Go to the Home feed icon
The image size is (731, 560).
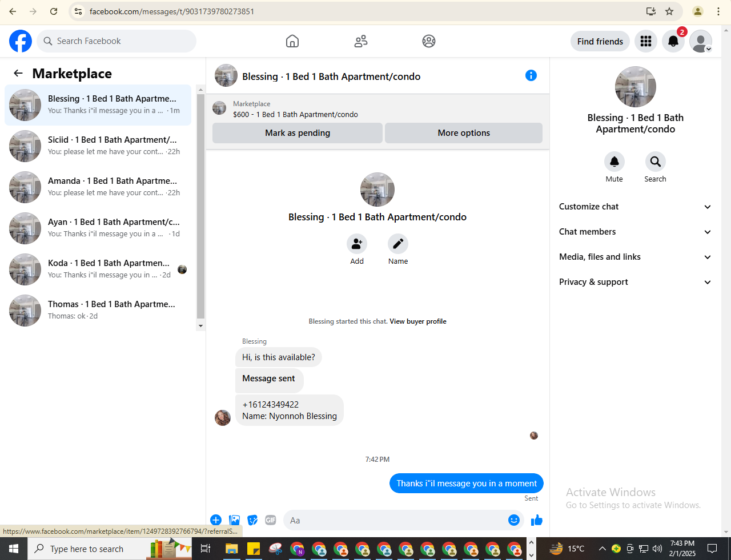coord(292,41)
